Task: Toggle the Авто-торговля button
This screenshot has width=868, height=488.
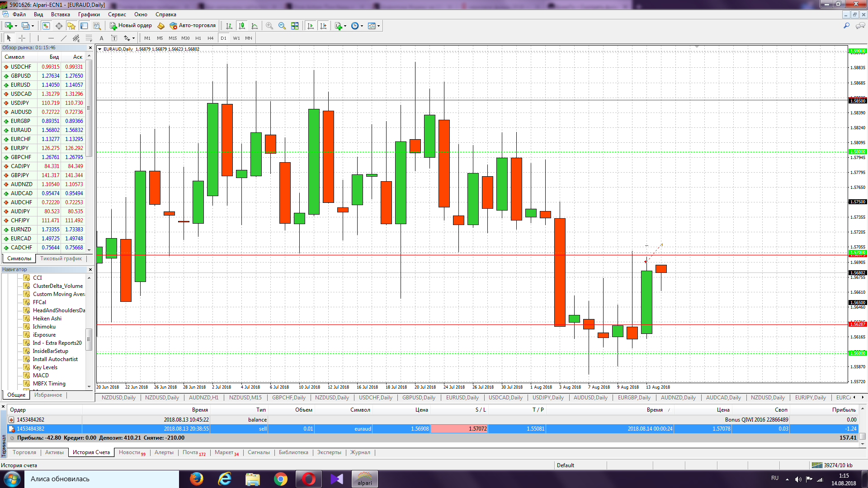Action: pos(193,26)
